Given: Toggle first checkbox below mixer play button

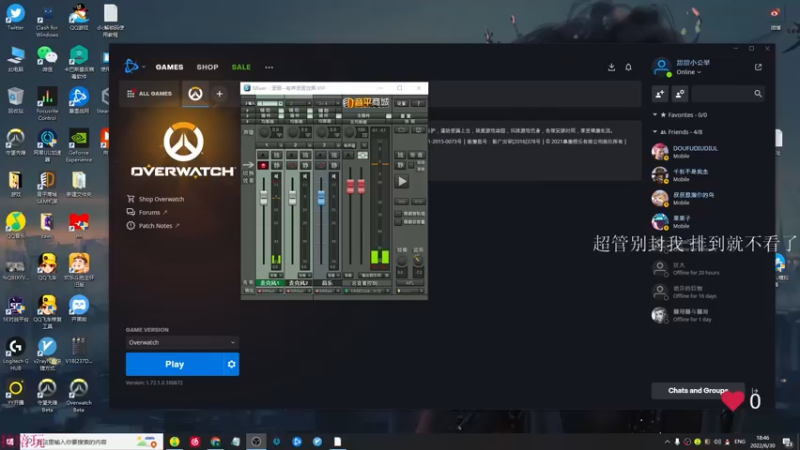Looking at the screenshot, I should click(x=398, y=214).
